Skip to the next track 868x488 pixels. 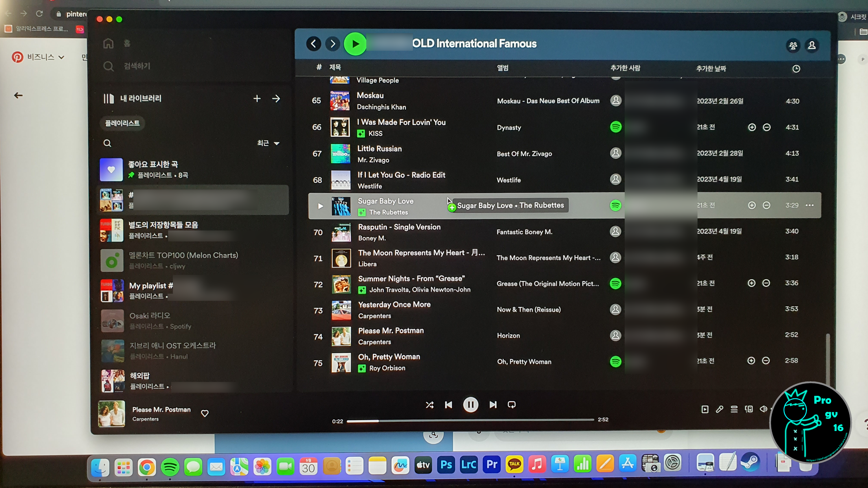pos(493,404)
